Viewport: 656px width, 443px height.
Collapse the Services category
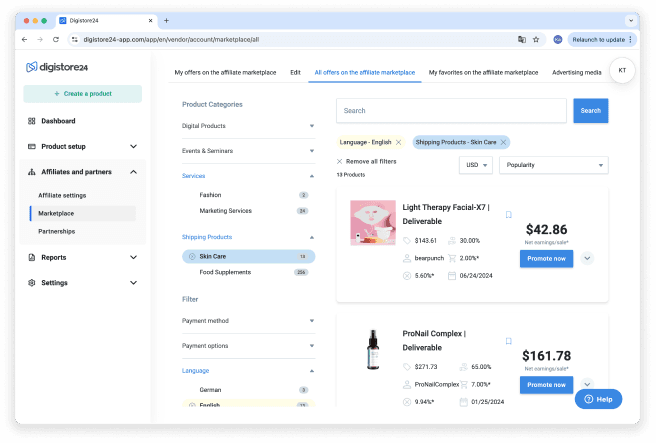pos(312,176)
